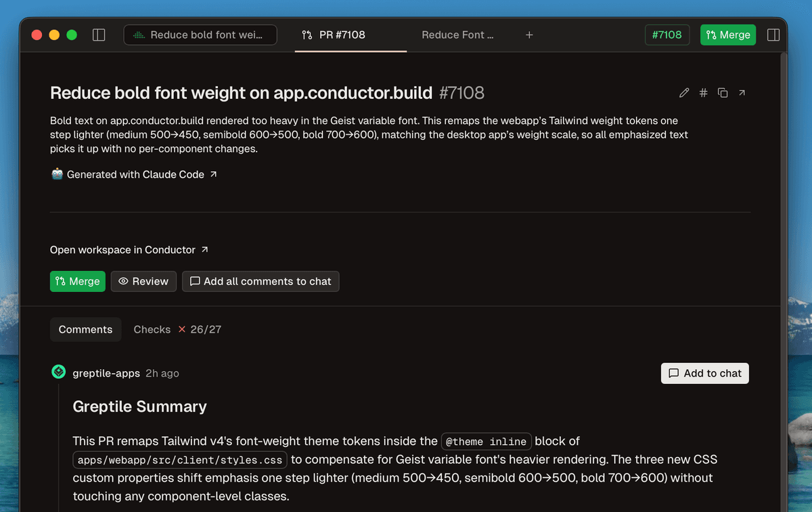Click 'Add all comments to chat' button
This screenshot has height=512, width=812.
coord(261,281)
